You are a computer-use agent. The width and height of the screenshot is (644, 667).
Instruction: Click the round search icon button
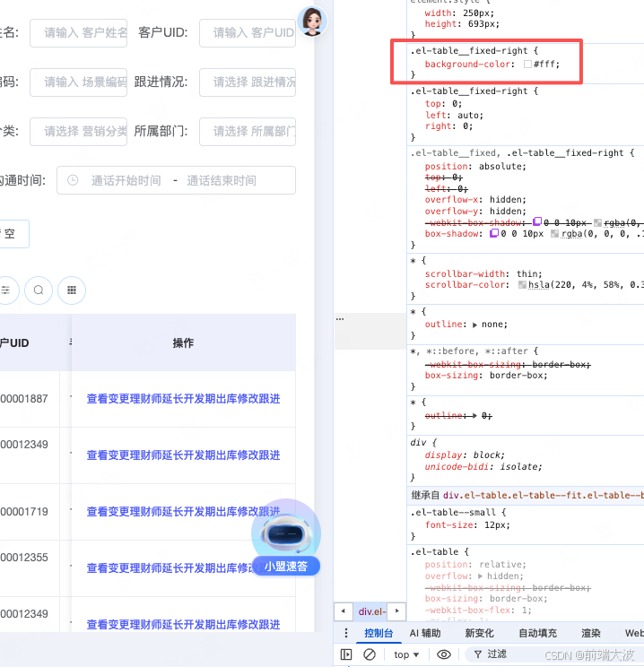pyautogui.click(x=39, y=290)
